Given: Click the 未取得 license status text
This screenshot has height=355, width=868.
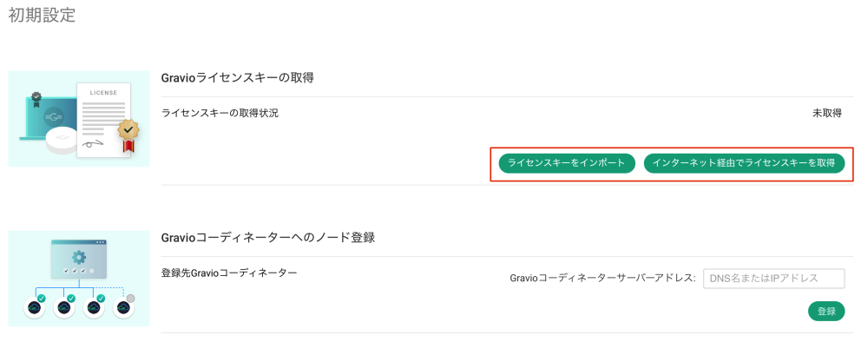Looking at the screenshot, I should point(826,113).
